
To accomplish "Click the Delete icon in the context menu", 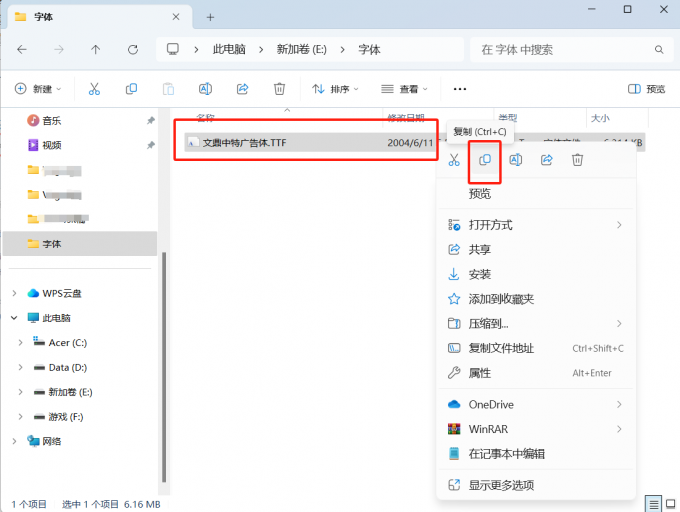I will click(x=577, y=160).
